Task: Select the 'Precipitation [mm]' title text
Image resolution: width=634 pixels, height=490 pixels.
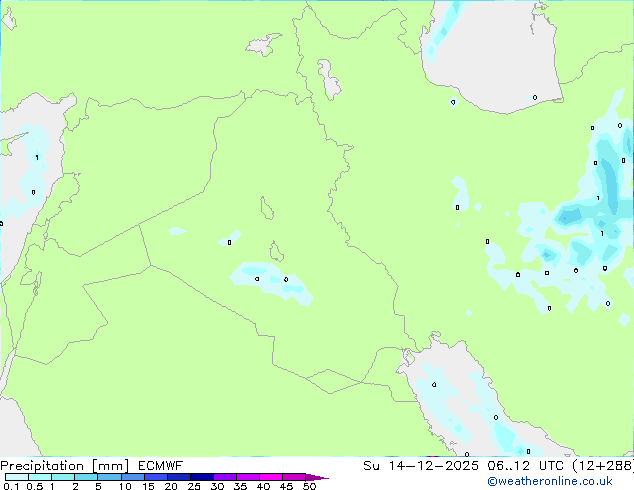Action: tap(64, 466)
